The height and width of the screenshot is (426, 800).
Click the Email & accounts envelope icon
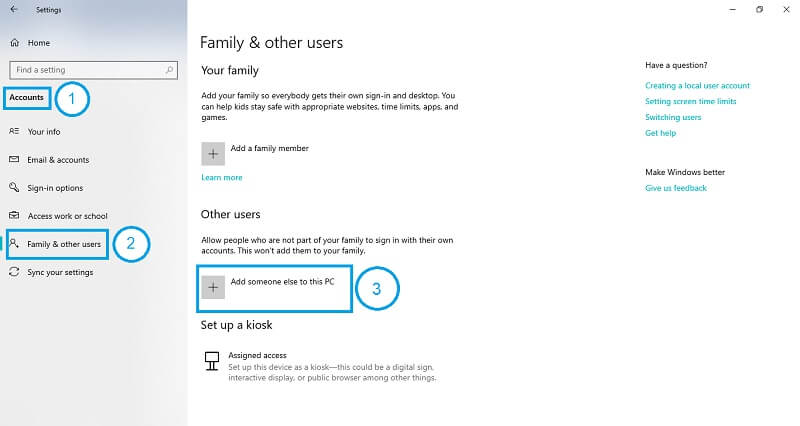[14, 160]
